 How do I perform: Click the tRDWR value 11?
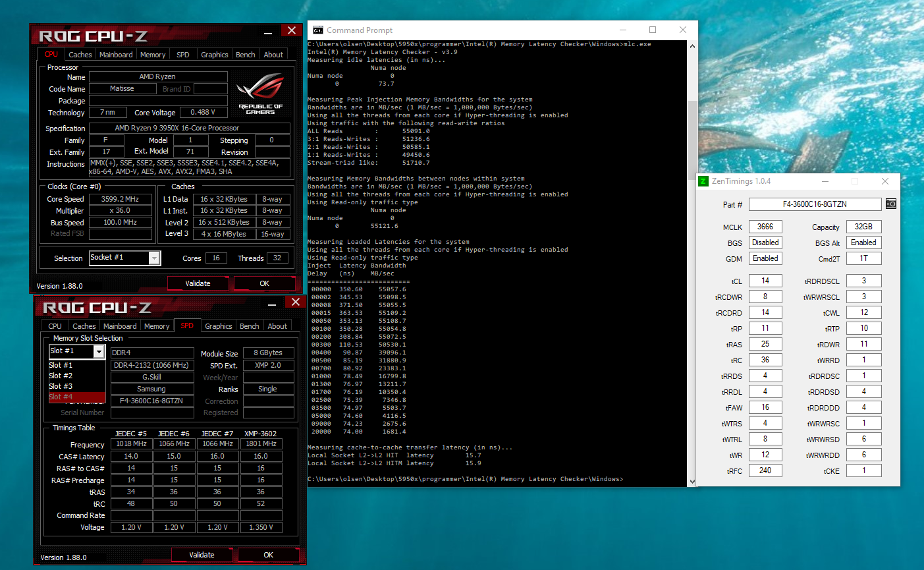click(x=863, y=344)
